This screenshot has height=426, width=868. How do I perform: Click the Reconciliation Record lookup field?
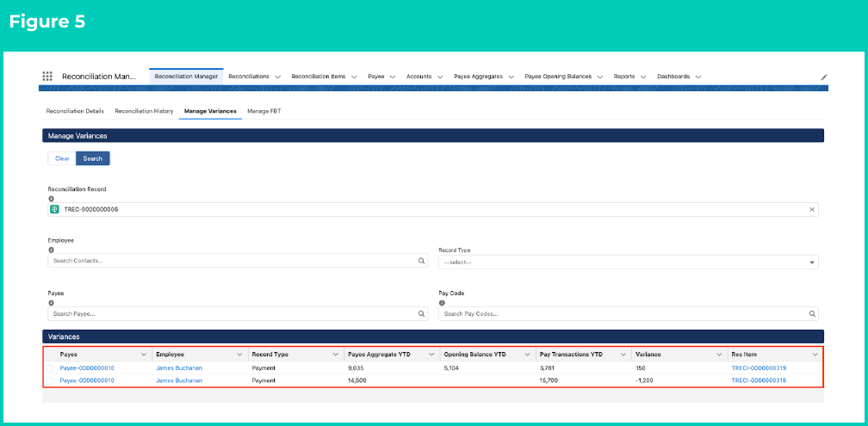[x=433, y=210]
